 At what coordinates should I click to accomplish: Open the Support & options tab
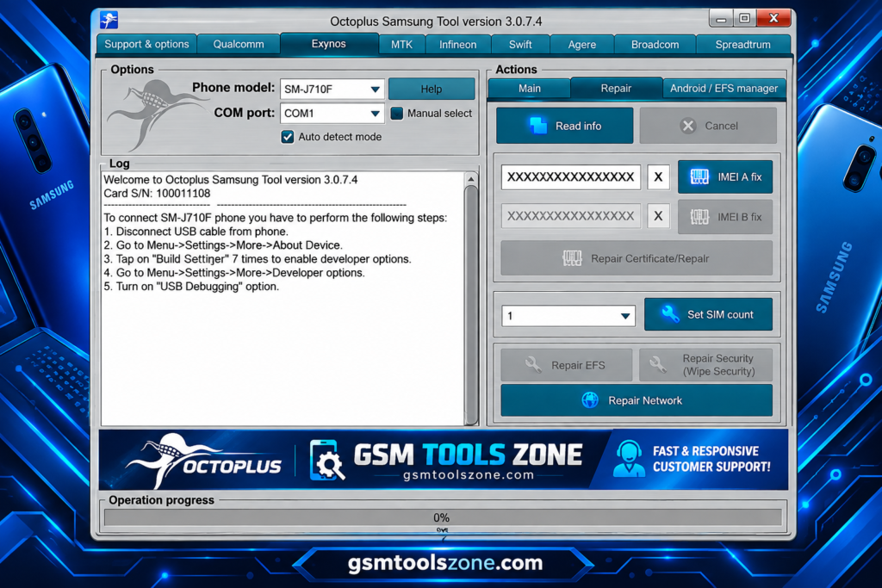pos(146,45)
